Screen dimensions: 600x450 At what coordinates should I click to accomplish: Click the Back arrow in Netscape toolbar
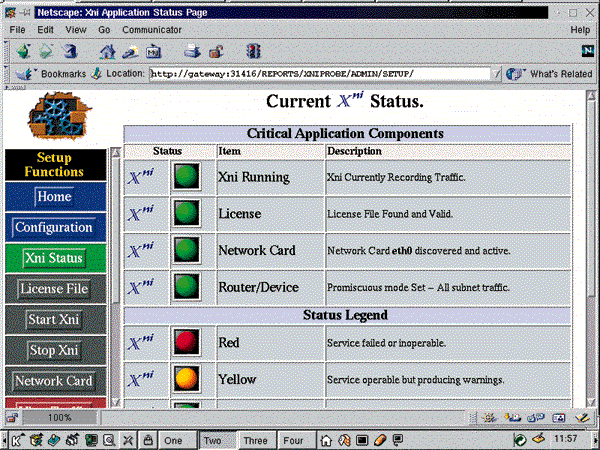tap(20, 50)
